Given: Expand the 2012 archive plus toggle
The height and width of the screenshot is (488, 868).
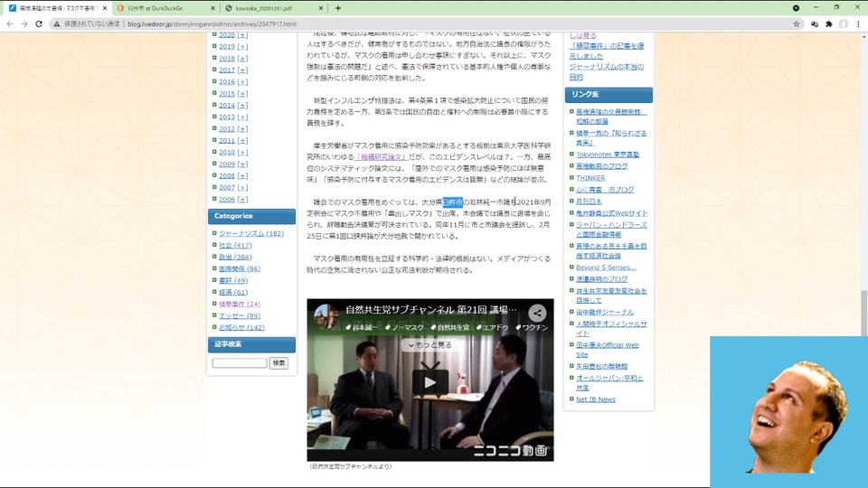Looking at the screenshot, I should (242, 128).
